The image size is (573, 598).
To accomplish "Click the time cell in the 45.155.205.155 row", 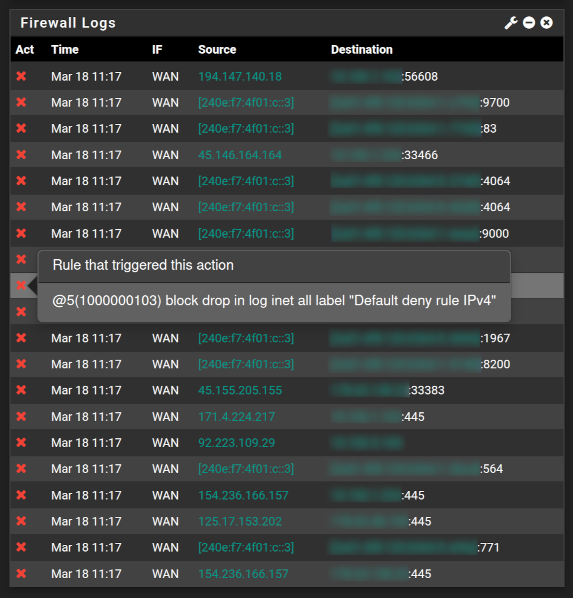I will coord(86,390).
